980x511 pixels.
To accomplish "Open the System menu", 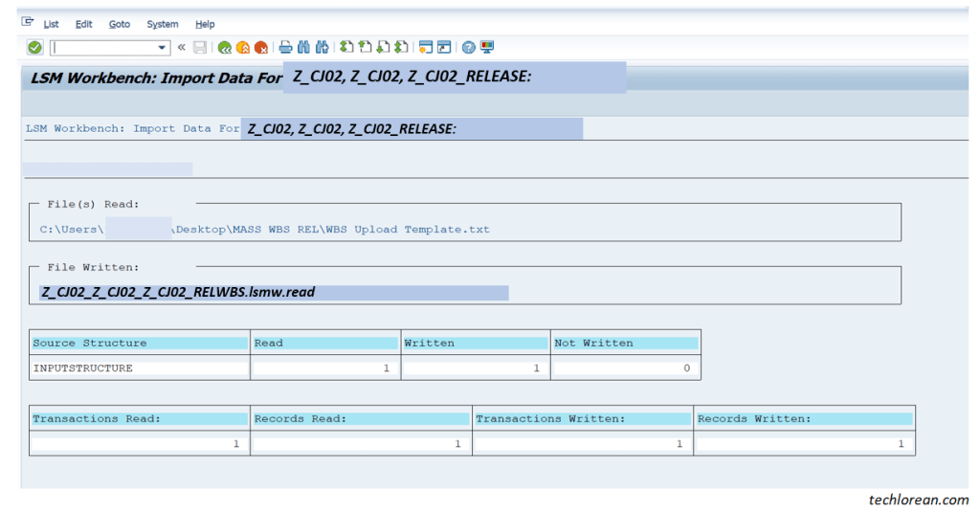I will click(163, 24).
